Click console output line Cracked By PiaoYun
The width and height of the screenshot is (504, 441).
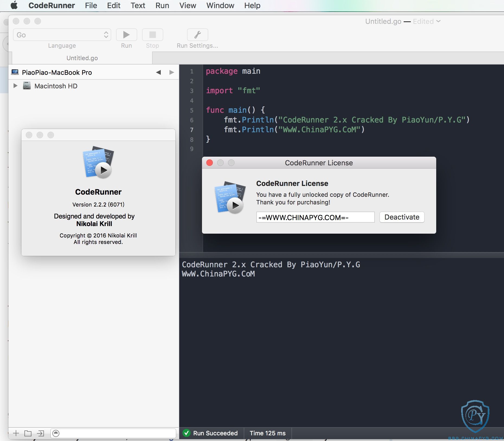[271, 265]
